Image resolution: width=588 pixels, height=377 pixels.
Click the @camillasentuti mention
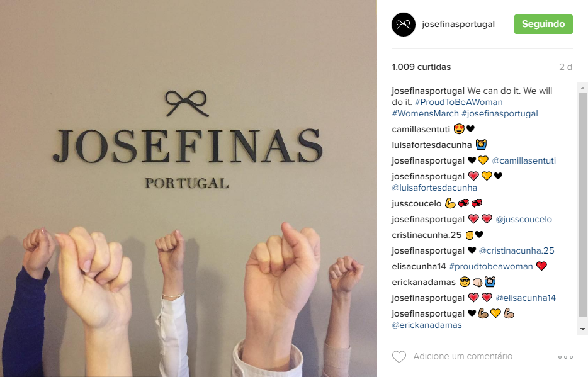(x=524, y=160)
